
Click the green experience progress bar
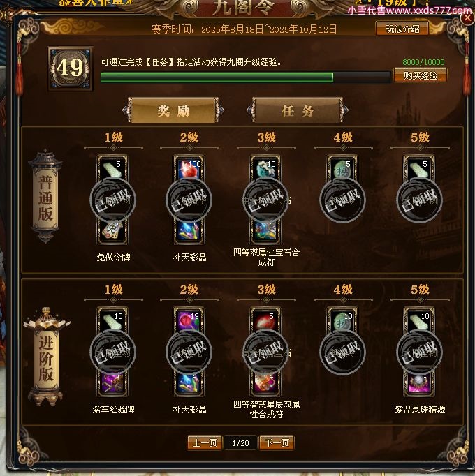245,77
